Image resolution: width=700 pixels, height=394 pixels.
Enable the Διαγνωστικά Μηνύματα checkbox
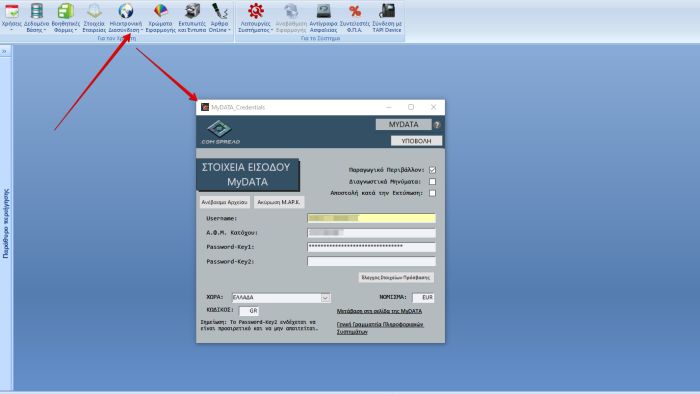click(x=432, y=182)
